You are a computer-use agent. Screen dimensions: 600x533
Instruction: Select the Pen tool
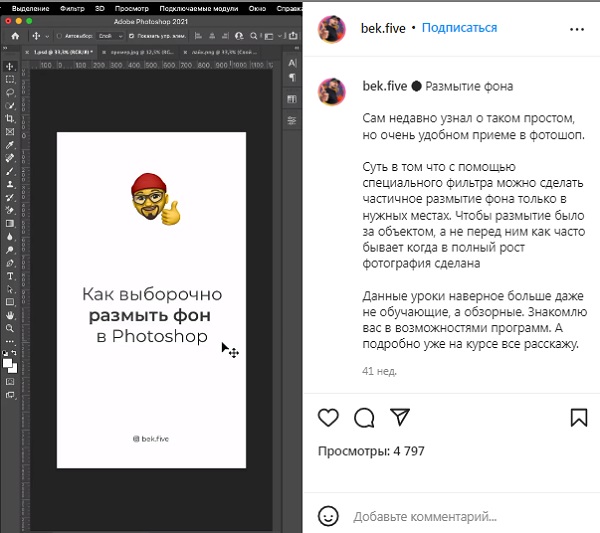click(x=10, y=263)
